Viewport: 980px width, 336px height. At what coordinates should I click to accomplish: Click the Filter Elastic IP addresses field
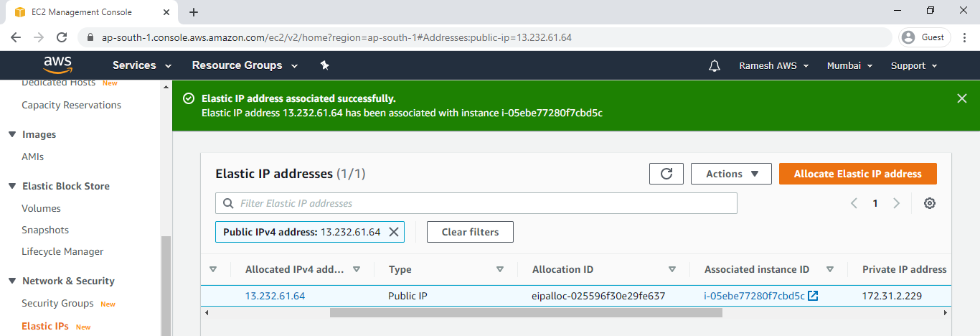[476, 203]
